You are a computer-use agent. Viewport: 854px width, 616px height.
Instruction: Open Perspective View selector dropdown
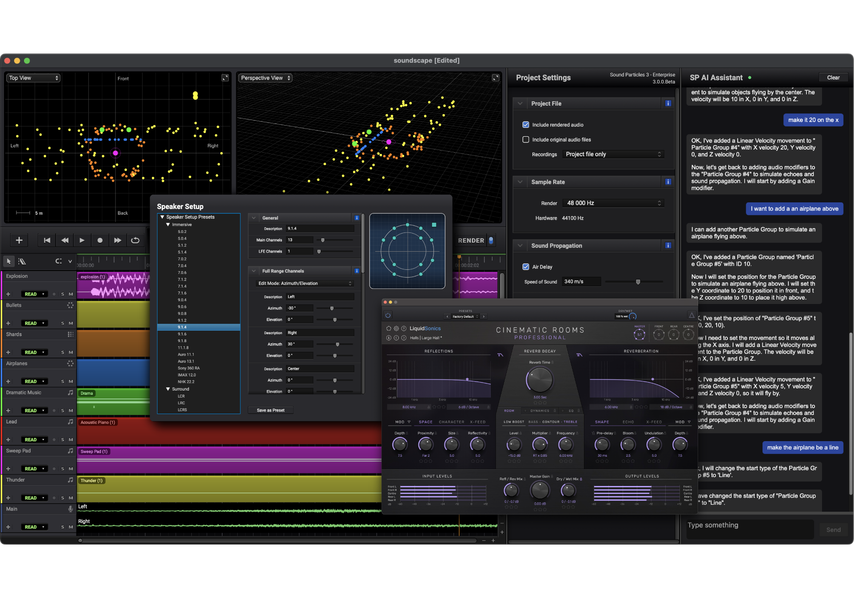click(266, 78)
